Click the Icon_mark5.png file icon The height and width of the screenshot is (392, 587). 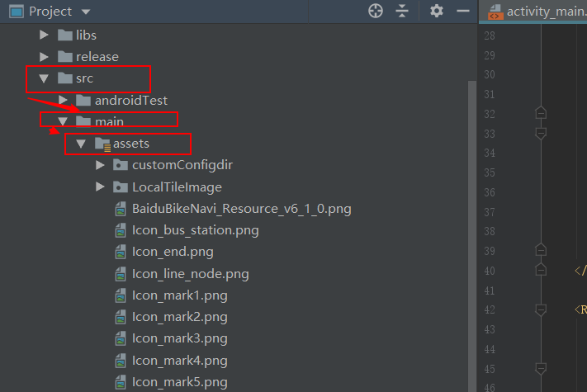click(x=121, y=382)
